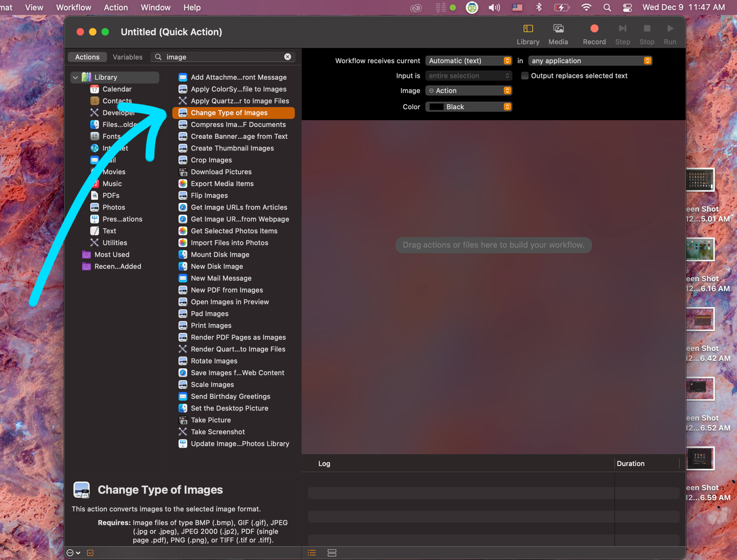Click the Wi-Fi menu bar icon

point(587,7)
